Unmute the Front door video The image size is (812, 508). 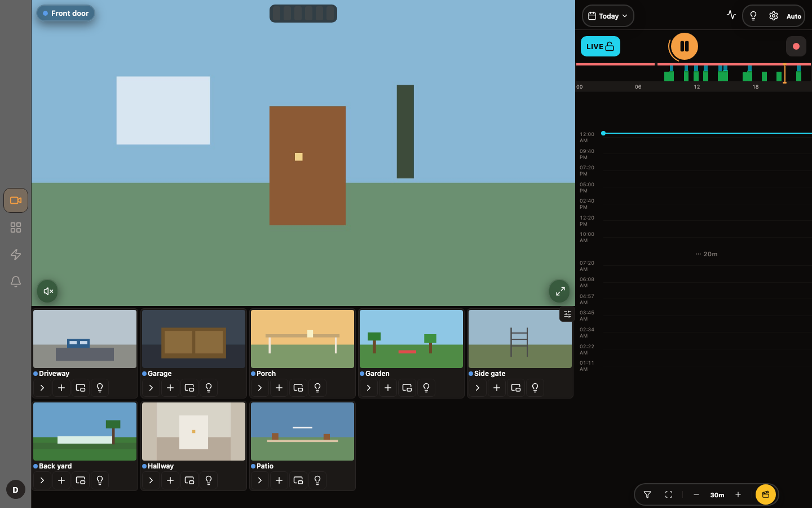(x=48, y=291)
